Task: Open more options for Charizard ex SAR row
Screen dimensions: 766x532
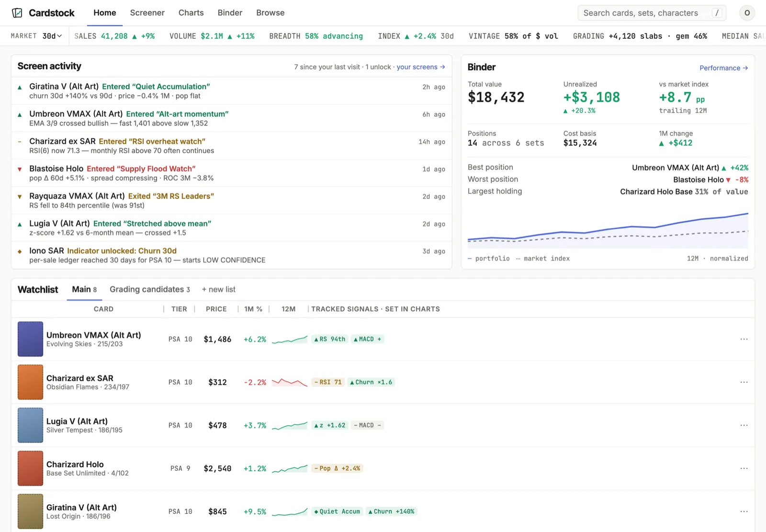Action: [743, 382]
